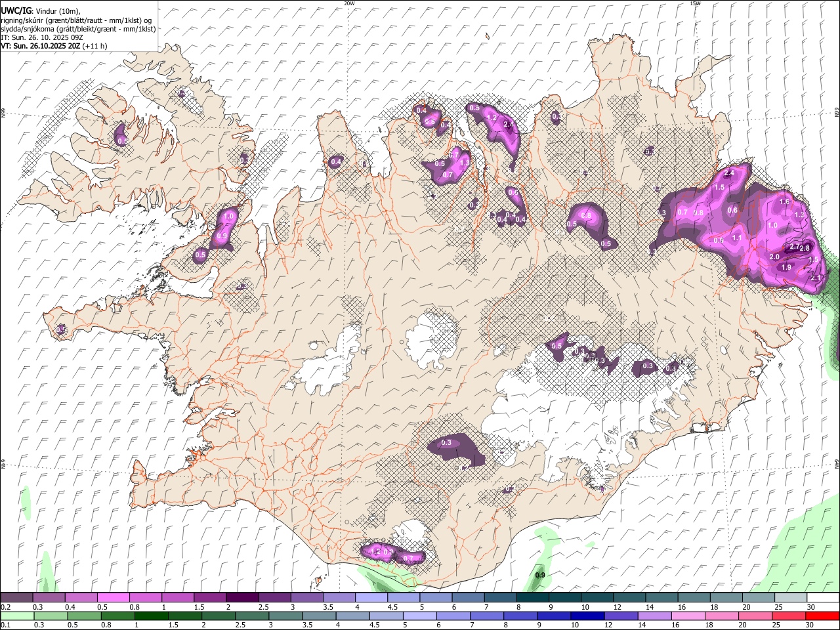Select pink rain swatch between 18 and 20
This screenshot has height=630, width=840.
(x=723, y=616)
